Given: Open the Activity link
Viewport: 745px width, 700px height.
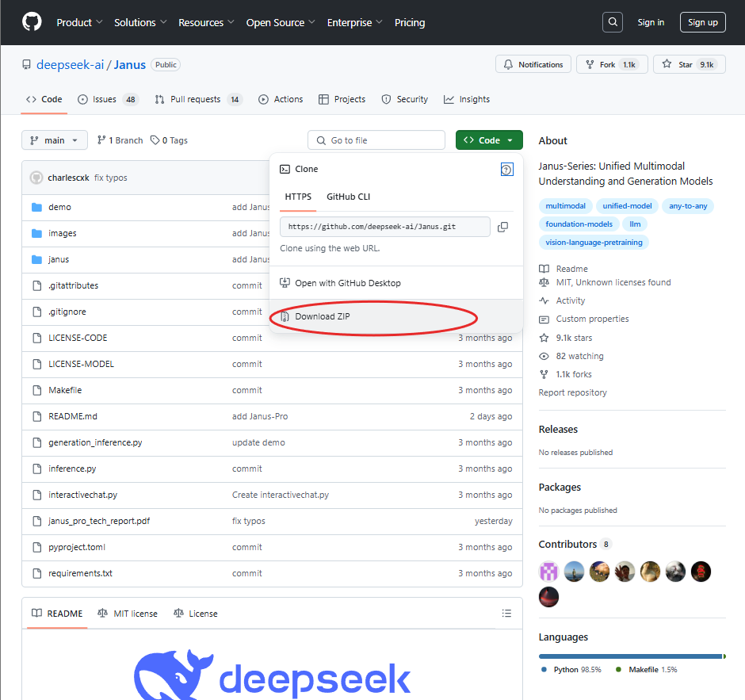Looking at the screenshot, I should click(562, 300).
